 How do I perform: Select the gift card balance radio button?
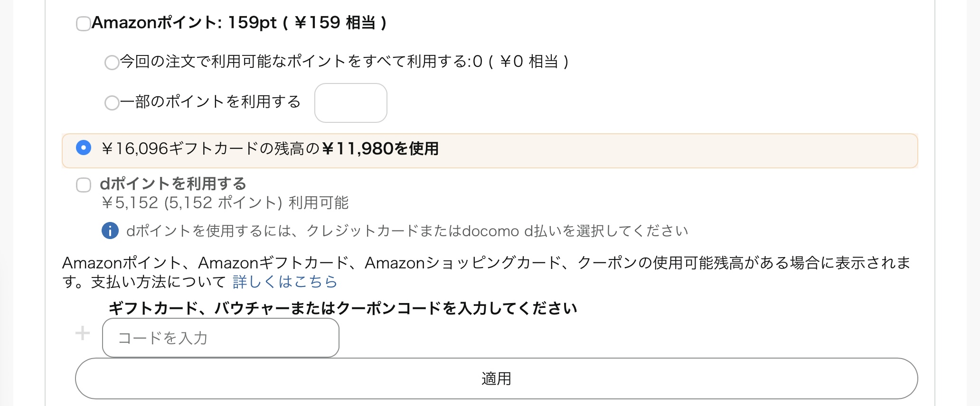[x=84, y=148]
